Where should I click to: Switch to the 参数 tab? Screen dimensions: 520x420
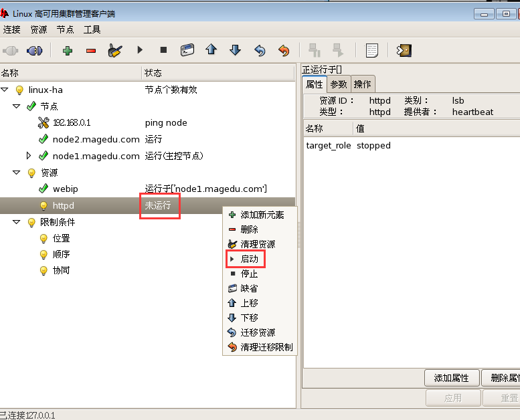point(339,84)
